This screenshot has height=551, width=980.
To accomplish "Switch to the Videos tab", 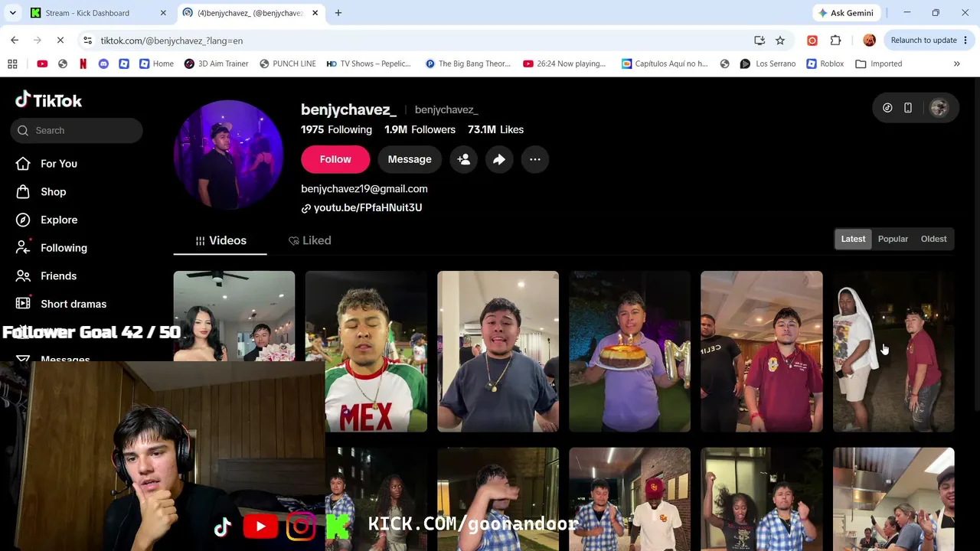I will pyautogui.click(x=220, y=240).
